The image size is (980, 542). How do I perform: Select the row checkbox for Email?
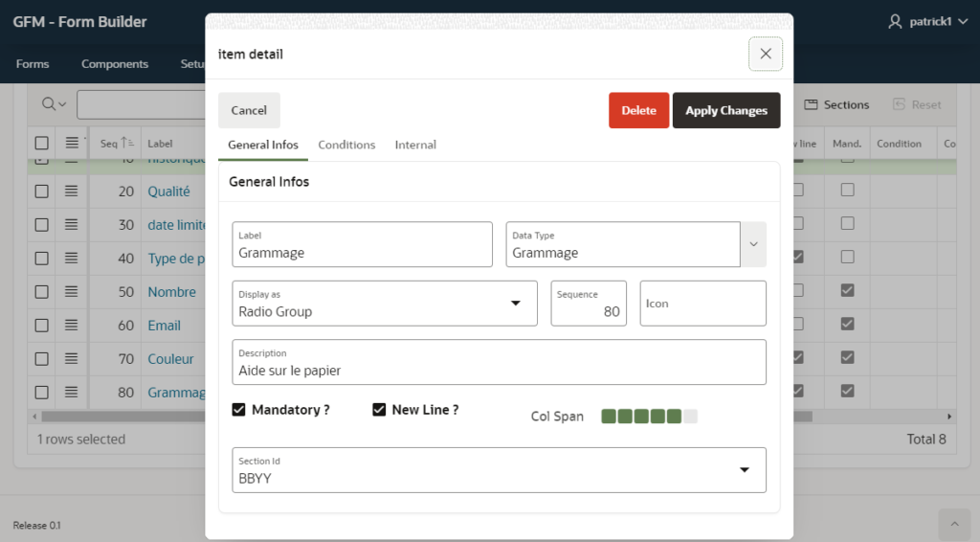tap(42, 325)
